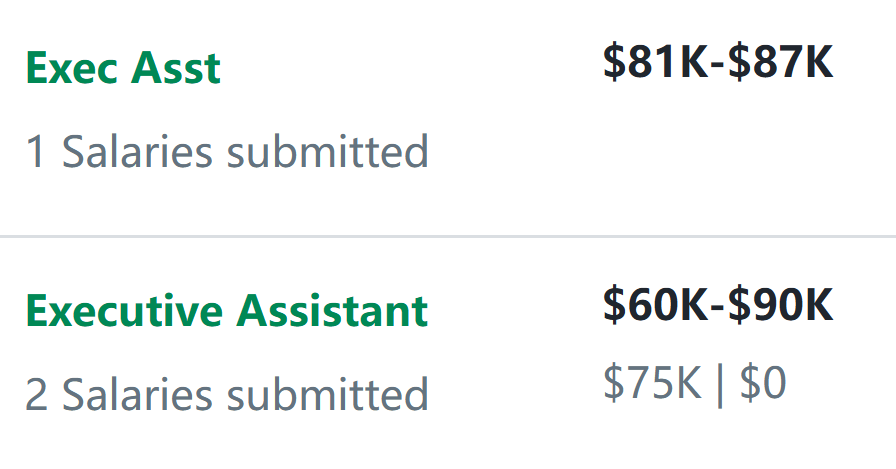This screenshot has width=896, height=469.
Task: Open the Exec Asst job title link
Action: pyautogui.click(x=123, y=69)
